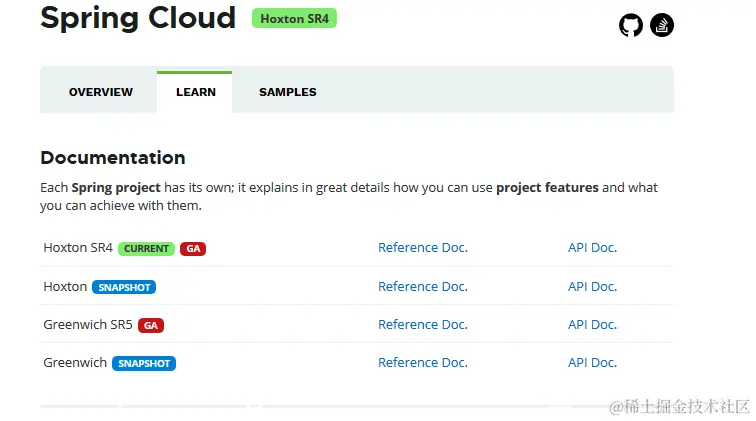Click the GA badge beside Greenwich SR5
The width and height of the screenshot is (756, 421).
tap(151, 326)
